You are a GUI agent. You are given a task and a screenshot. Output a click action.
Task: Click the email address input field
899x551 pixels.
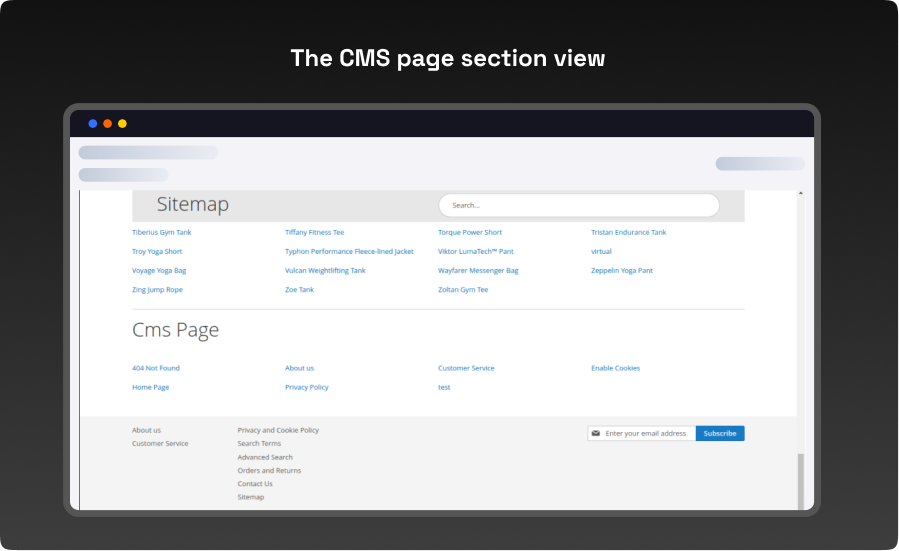pos(646,433)
